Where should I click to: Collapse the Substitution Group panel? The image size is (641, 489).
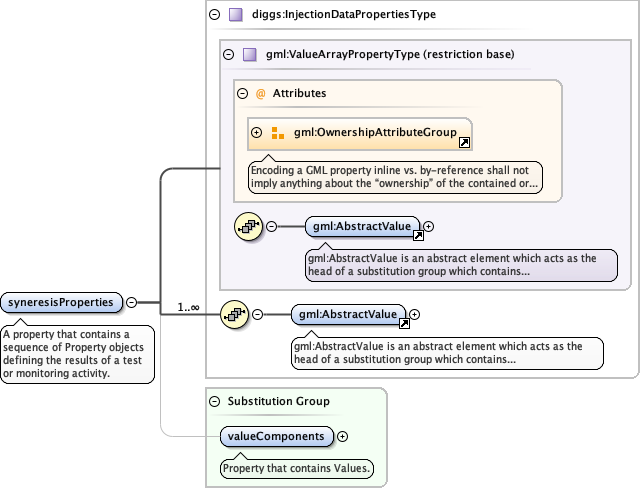click(214, 401)
